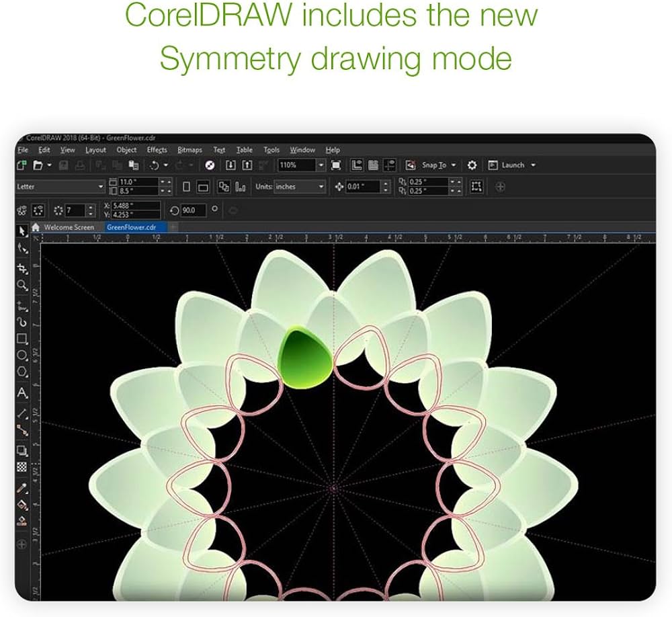
Task: Select the Artistic Media tool
Action: (x=22, y=323)
